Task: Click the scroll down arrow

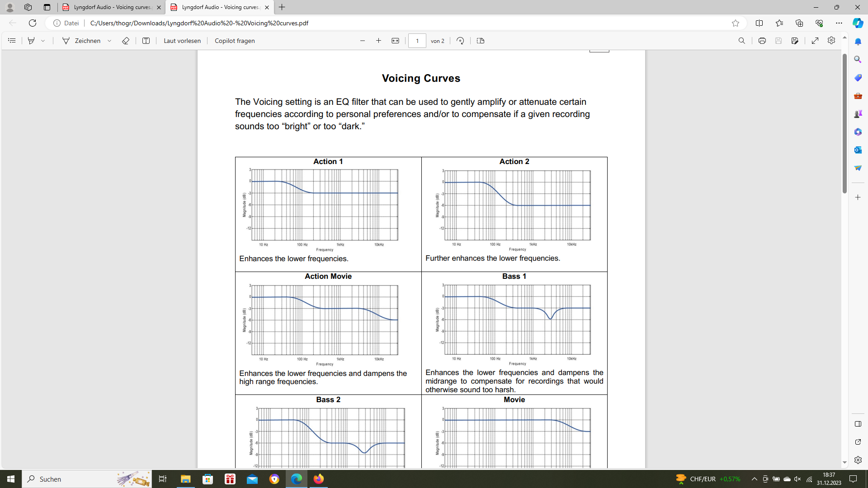Action: [x=844, y=463]
